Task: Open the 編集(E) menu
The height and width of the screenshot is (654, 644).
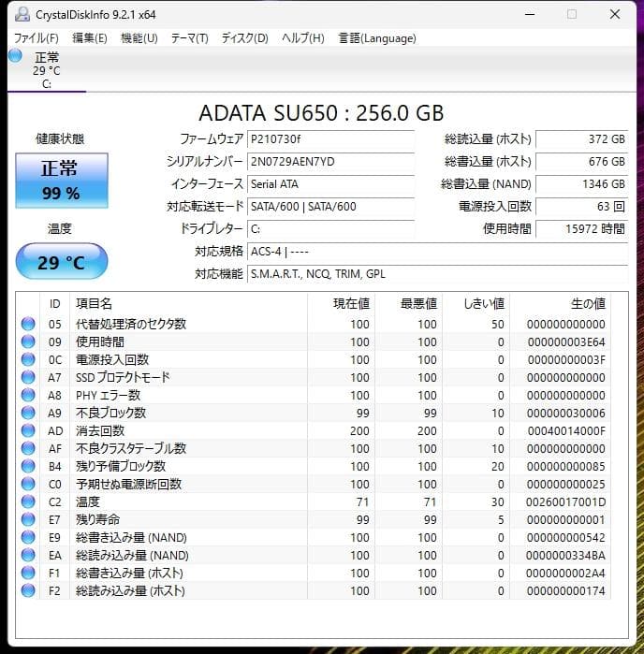Action: coord(90,38)
